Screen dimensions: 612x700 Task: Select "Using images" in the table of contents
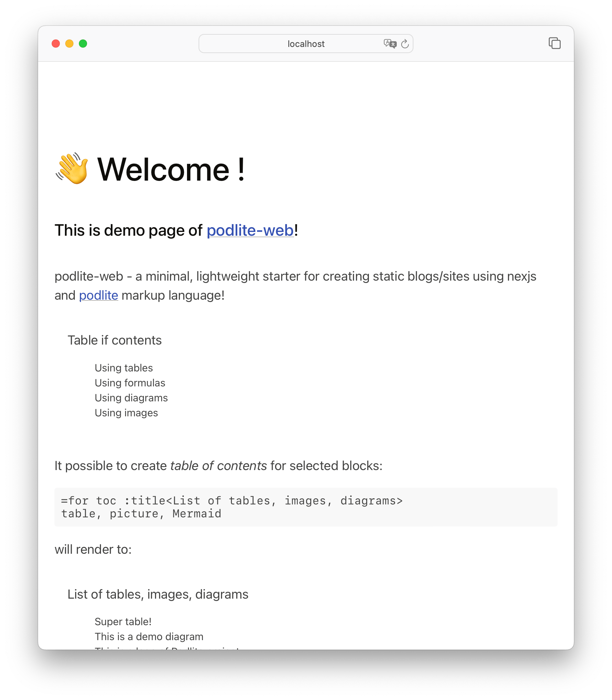126,413
